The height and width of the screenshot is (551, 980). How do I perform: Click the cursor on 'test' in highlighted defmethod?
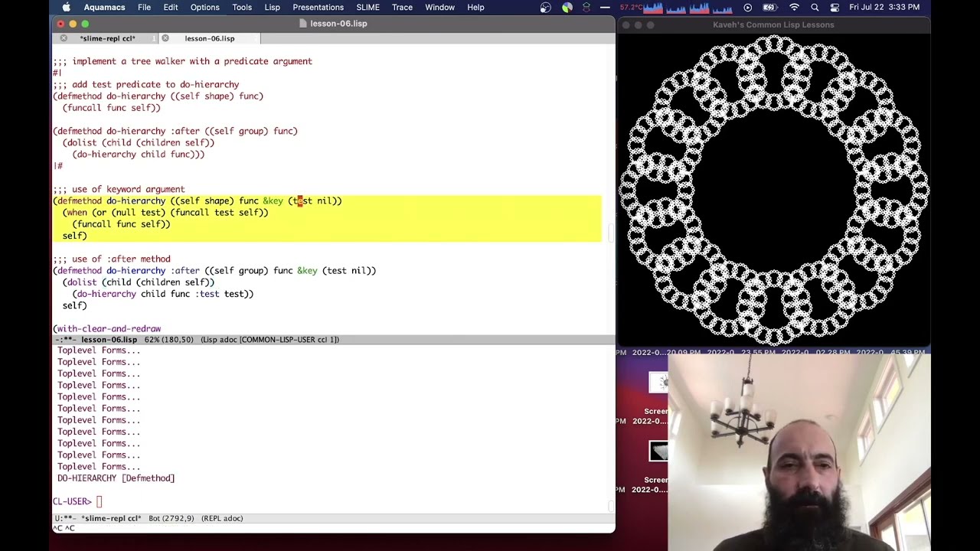302,201
